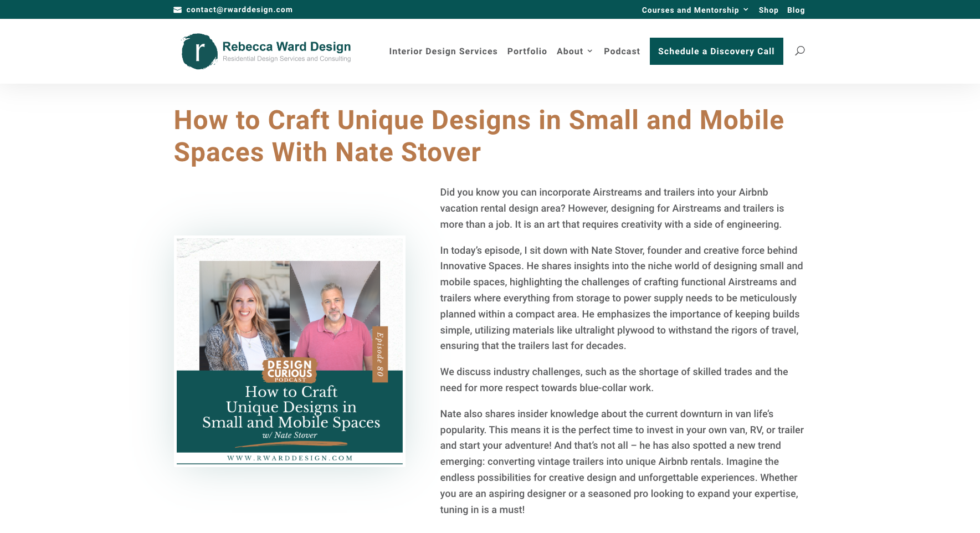Screen dimensions: 980x533
Task: Click the envelope email icon
Action: [177, 9]
